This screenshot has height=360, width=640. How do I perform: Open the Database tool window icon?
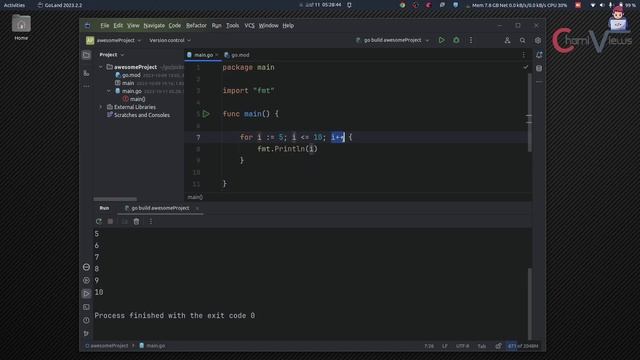pyautogui.click(x=539, y=68)
